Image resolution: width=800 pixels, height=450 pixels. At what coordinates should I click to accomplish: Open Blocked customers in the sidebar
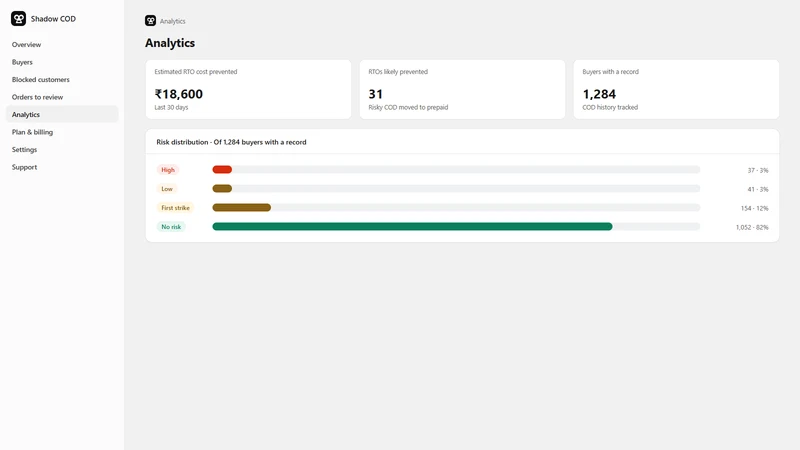[41, 80]
